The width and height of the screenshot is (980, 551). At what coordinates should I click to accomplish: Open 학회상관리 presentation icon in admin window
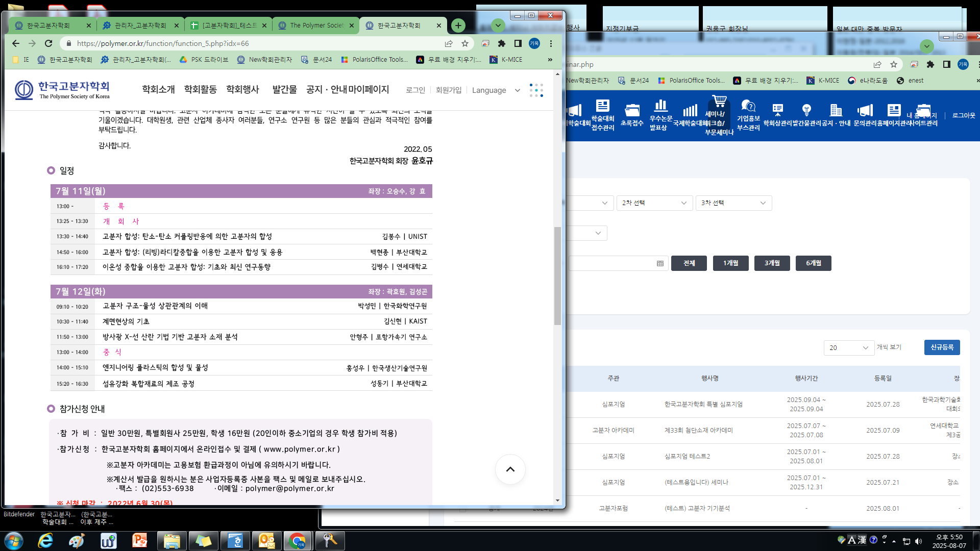pos(777,115)
